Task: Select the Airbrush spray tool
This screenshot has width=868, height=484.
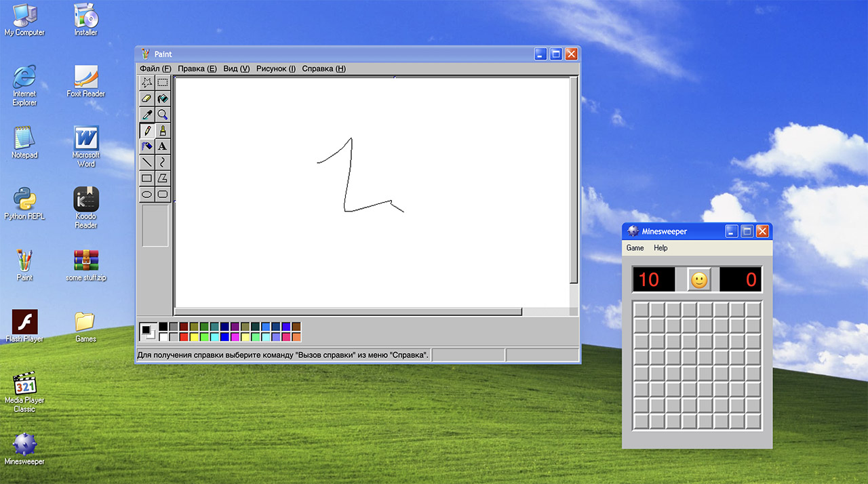Action: (146, 146)
